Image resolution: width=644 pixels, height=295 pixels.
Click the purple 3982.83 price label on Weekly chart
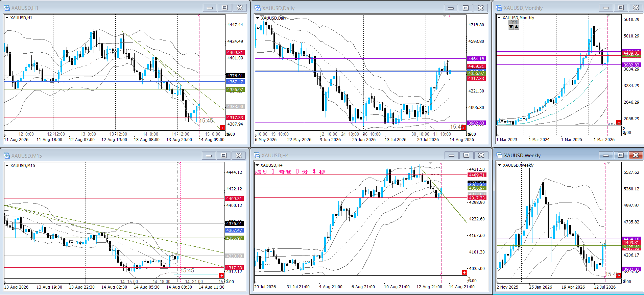tap(631, 269)
